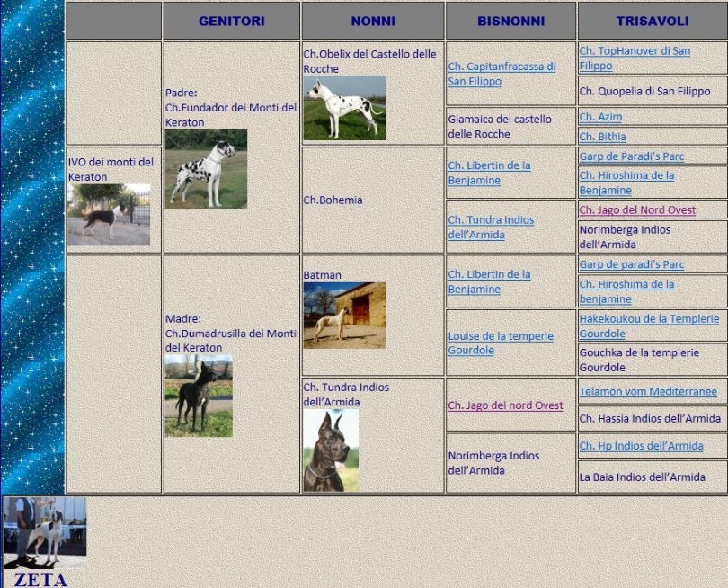This screenshot has height=588, width=728.
Task: Click 'Ch. Tundra Indios dell'Armida' name in Nonni column
Action: tap(346, 395)
